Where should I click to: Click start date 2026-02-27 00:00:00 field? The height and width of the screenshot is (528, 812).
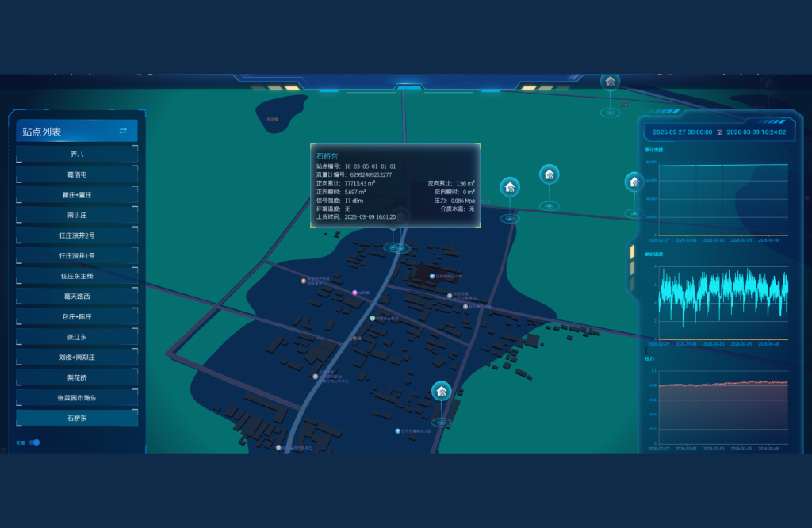coord(682,132)
